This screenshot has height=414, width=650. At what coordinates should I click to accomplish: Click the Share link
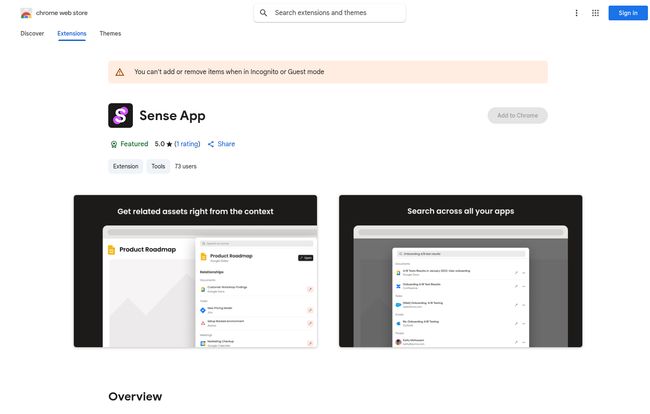tap(226, 144)
